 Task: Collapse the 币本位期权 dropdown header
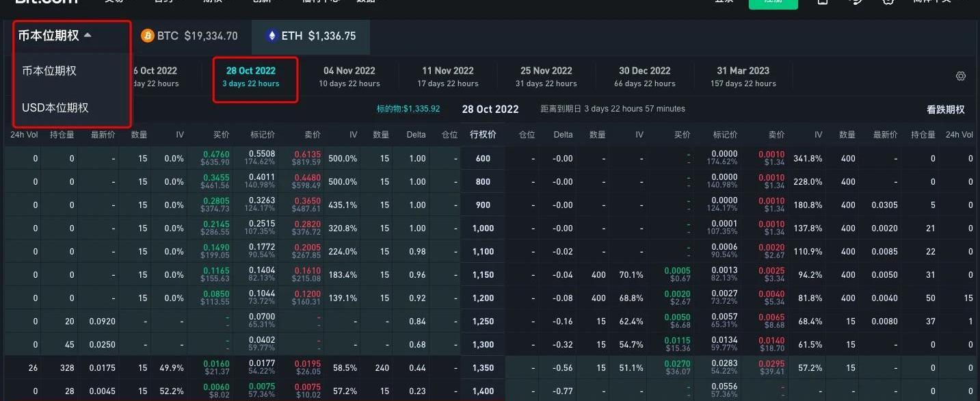coord(55,36)
